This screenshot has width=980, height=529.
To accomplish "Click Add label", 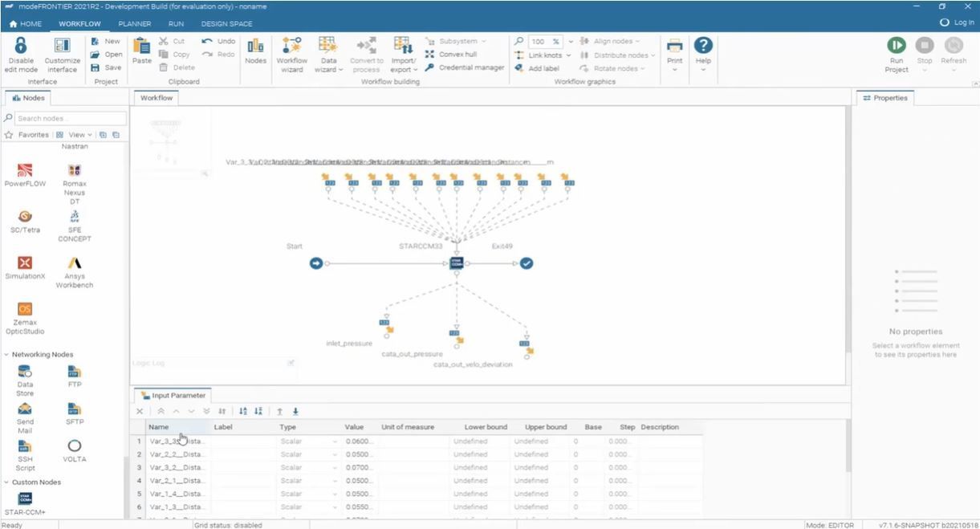I will tap(537, 68).
